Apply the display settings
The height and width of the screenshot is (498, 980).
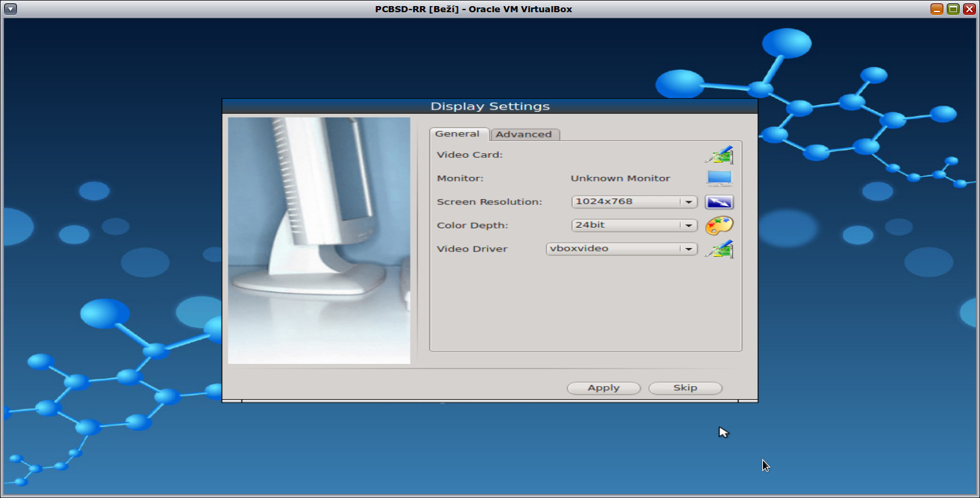[603, 388]
